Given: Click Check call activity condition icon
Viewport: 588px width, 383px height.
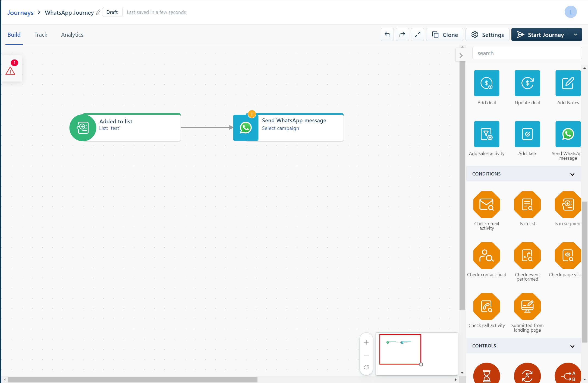Looking at the screenshot, I should 486,306.
